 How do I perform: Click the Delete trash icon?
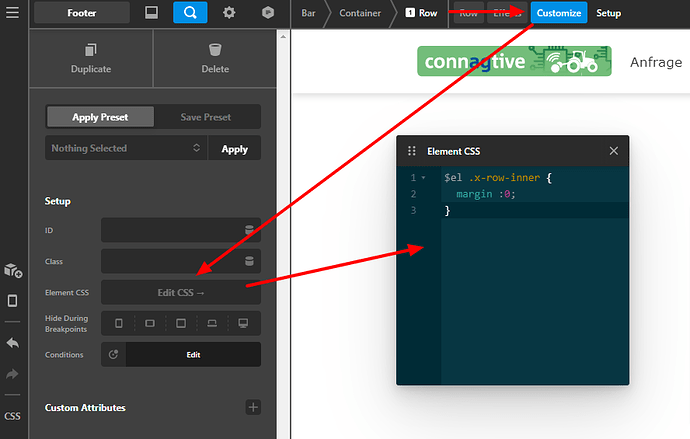(215, 50)
